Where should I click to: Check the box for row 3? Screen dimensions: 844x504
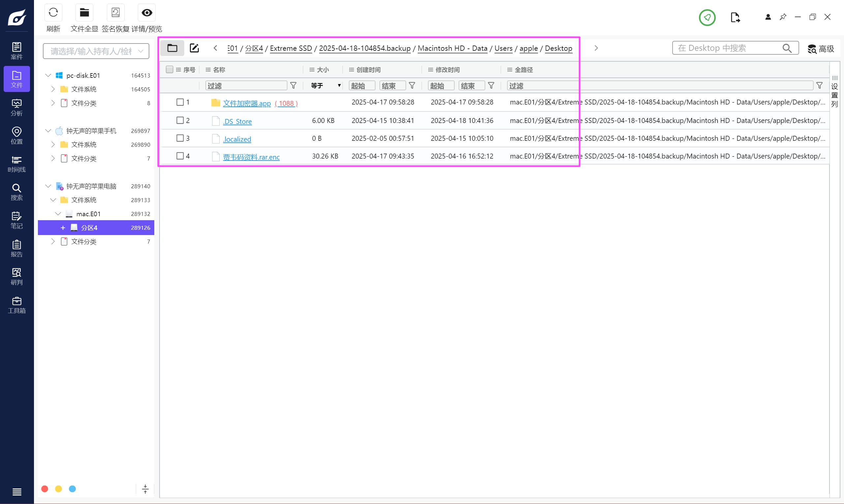tap(180, 138)
